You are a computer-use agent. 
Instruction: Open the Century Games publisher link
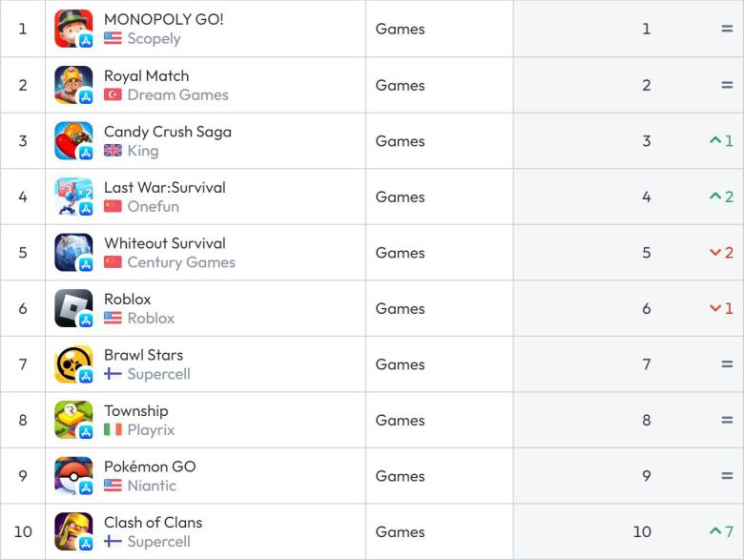pyautogui.click(x=181, y=262)
